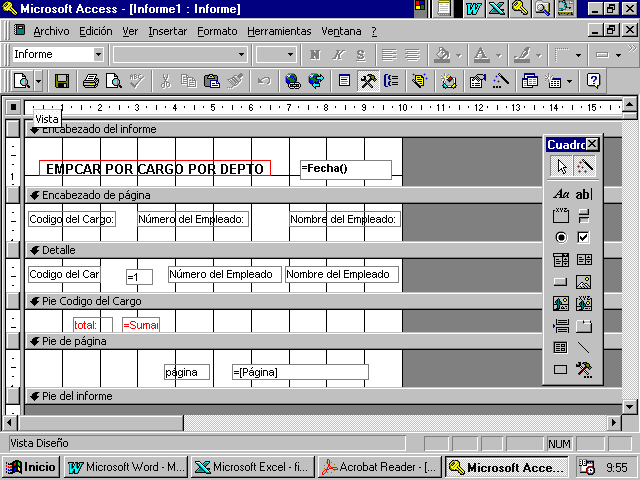This screenshot has height=480, width=640.
Task: Select the Combo Box tool in toolbox
Action: (x=561, y=259)
